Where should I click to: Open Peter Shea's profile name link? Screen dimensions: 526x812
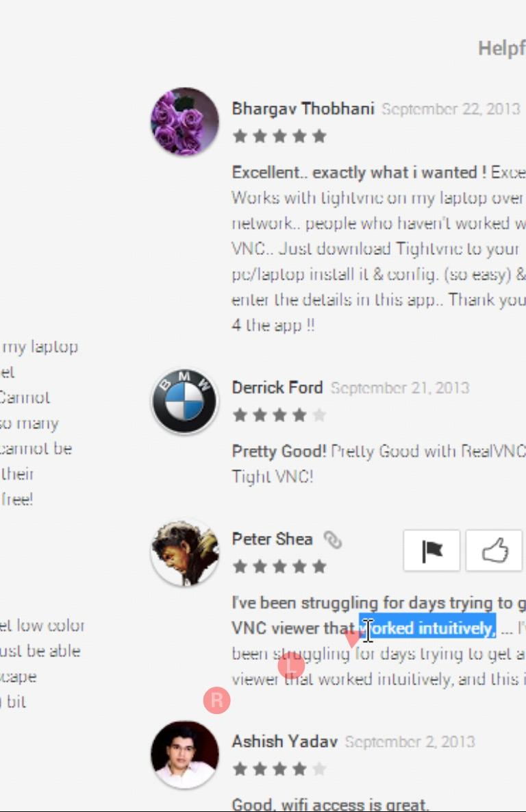(273, 539)
